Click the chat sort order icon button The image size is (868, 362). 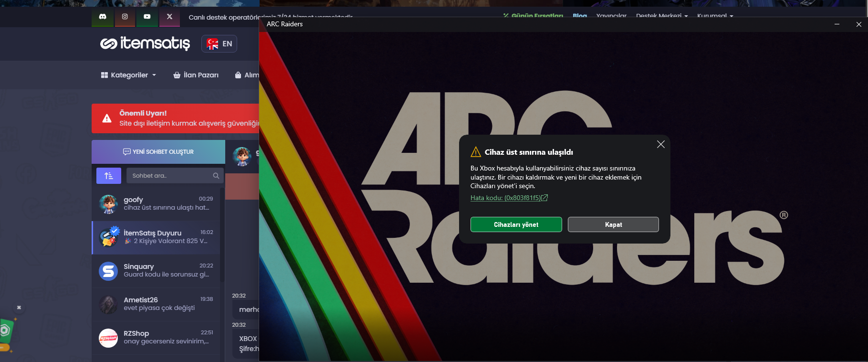click(x=109, y=176)
